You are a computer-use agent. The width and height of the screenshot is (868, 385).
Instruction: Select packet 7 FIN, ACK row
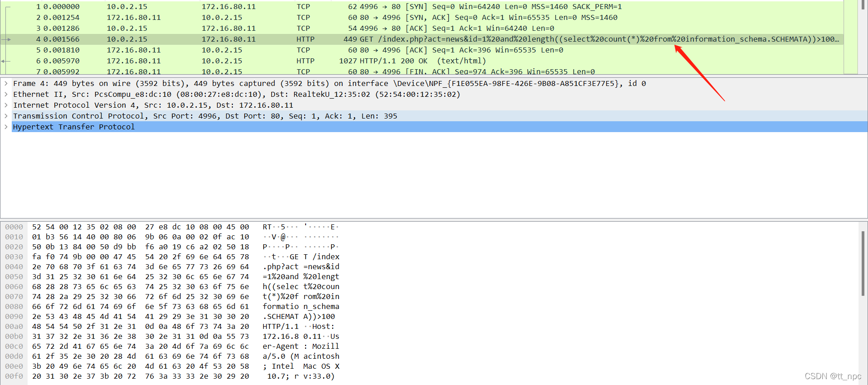coord(422,71)
